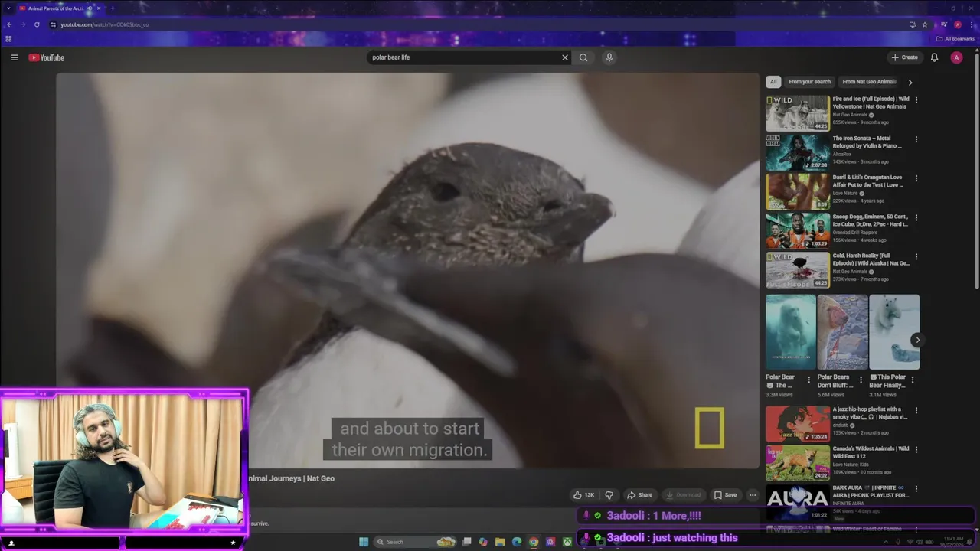Screen dimensions: 980x551
Task: Like the video with 13K thumbs up
Action: (x=583, y=495)
